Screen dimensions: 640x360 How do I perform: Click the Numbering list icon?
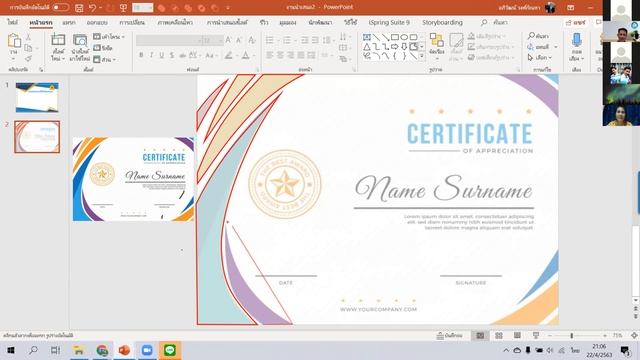(x=287, y=40)
